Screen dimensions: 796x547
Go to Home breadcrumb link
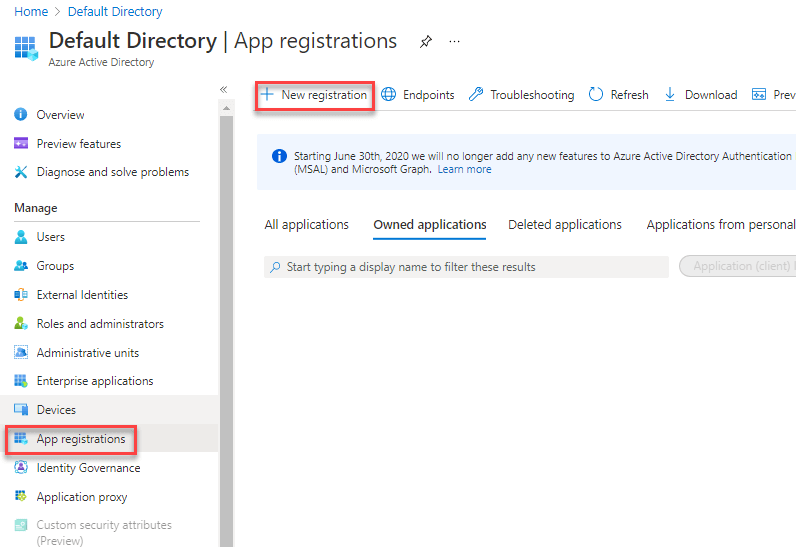pos(31,12)
